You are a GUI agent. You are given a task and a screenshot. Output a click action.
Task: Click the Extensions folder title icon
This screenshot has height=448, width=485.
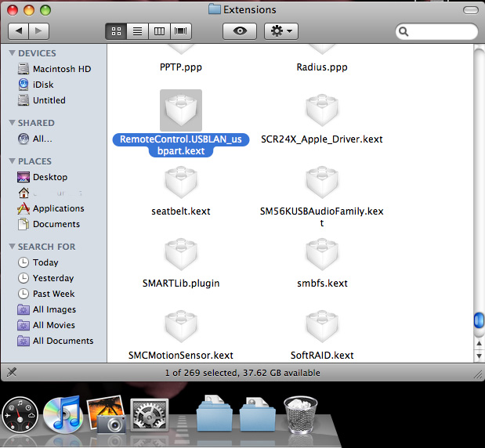215,9
